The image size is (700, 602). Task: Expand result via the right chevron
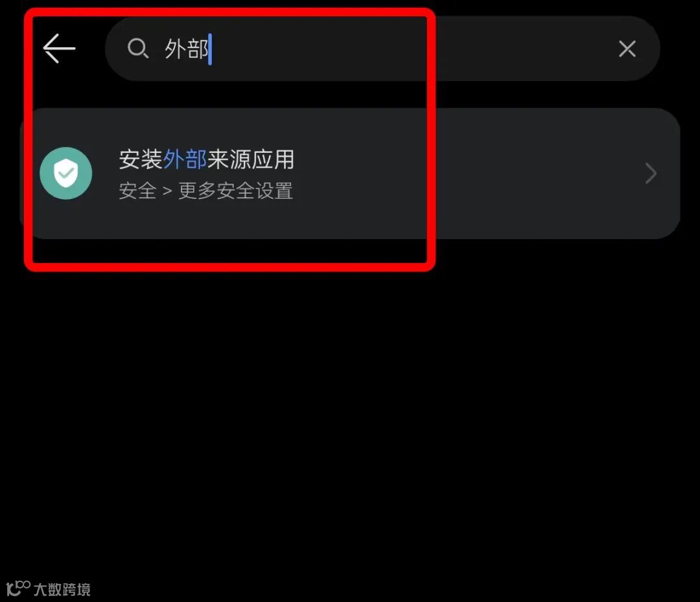pos(651,173)
